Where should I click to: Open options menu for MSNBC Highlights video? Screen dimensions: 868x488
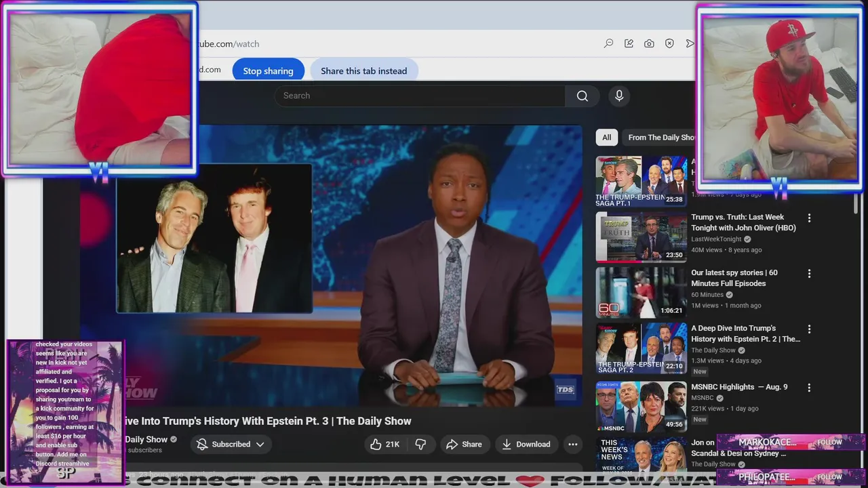pos(809,388)
